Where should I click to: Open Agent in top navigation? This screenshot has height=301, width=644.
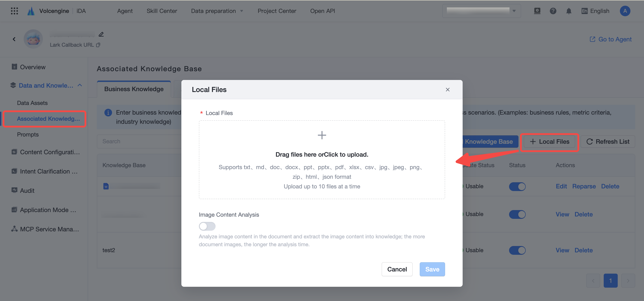coord(125,11)
